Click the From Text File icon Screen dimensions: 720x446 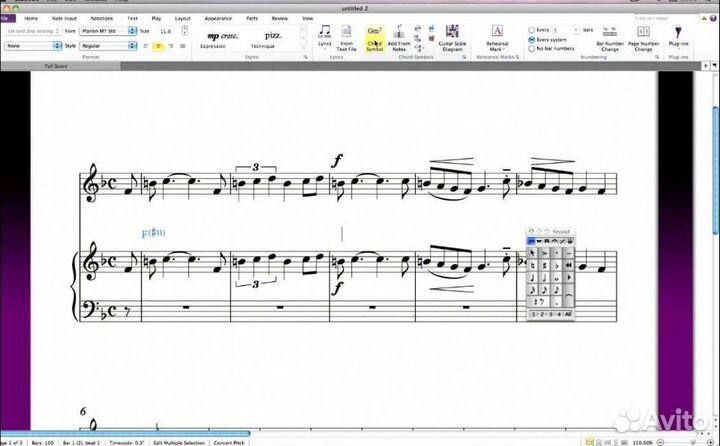347,39
